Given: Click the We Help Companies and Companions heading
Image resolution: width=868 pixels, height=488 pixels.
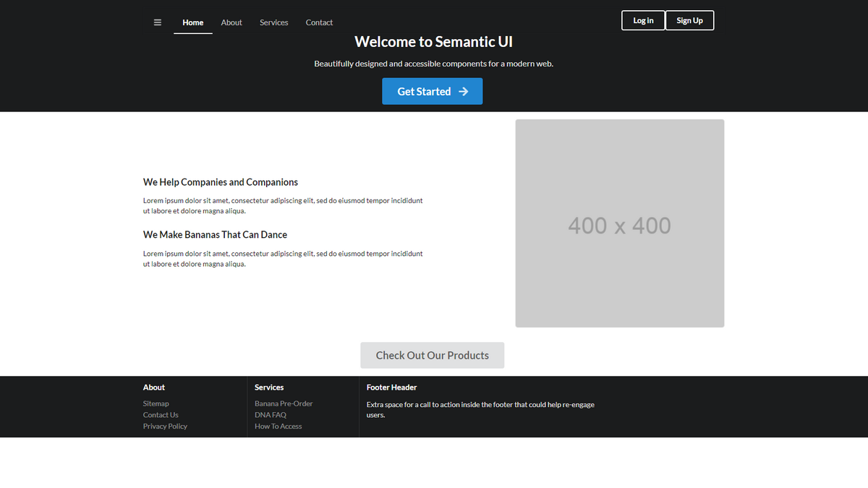Looking at the screenshot, I should tap(221, 182).
